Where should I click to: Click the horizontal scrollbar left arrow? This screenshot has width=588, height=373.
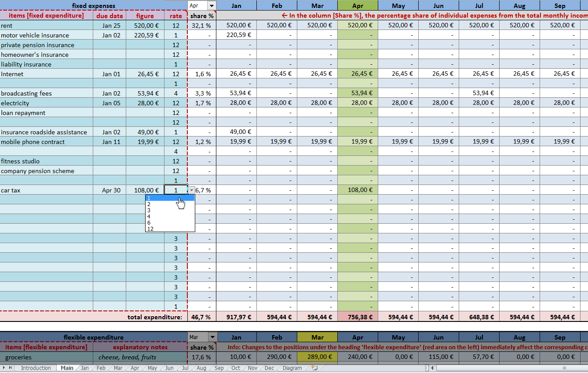pyautogui.click(x=432, y=368)
